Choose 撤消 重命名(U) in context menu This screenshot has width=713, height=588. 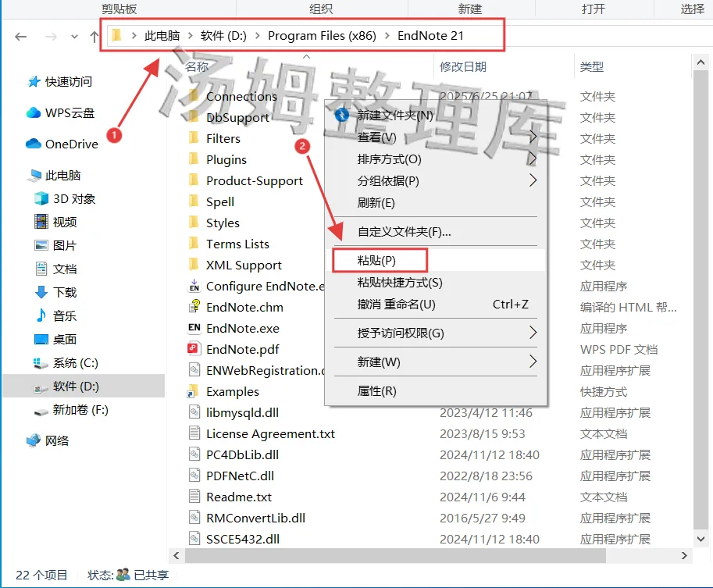(397, 305)
